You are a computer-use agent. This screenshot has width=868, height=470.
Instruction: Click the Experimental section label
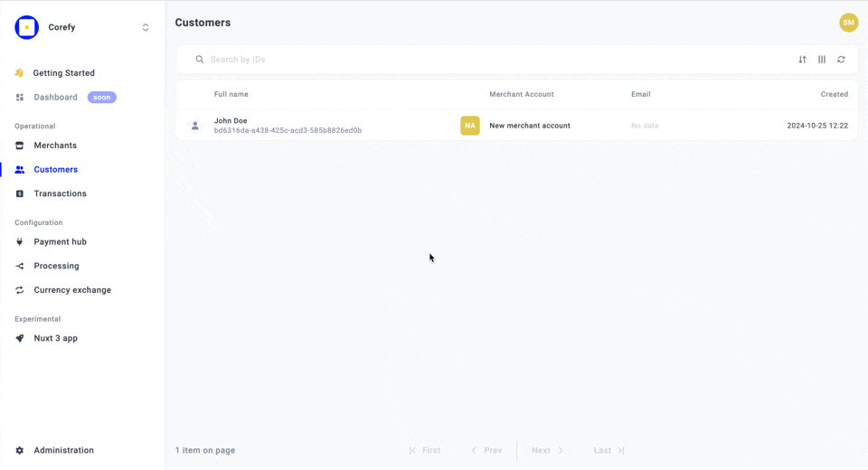tap(38, 319)
